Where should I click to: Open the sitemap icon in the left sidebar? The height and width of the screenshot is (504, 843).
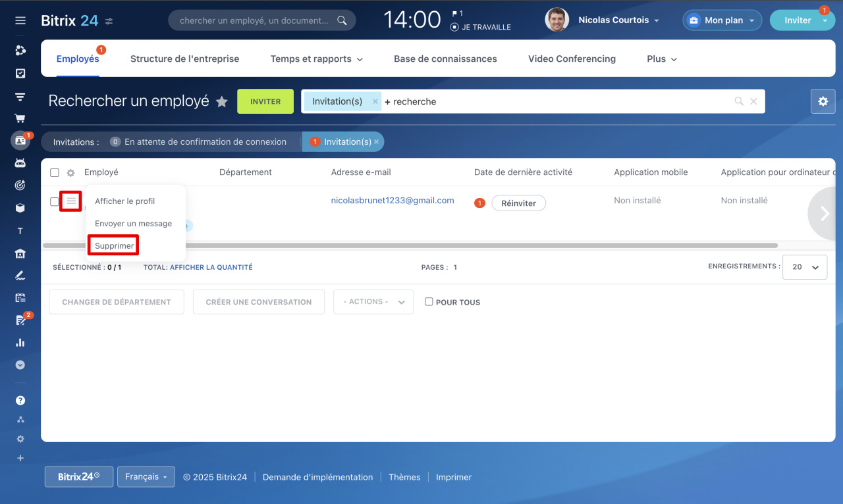(x=20, y=420)
